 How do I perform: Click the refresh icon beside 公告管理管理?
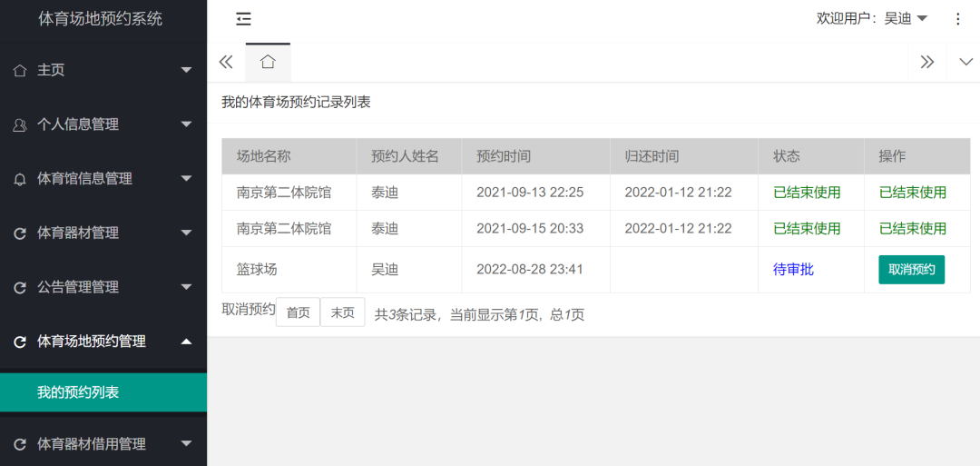click(20, 288)
